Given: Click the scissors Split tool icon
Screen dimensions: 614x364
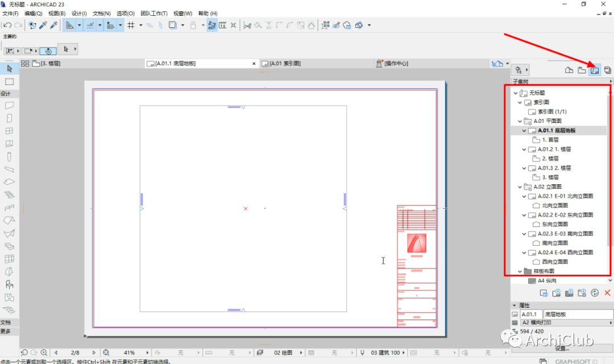Looking at the screenshot, I should click(x=247, y=26).
